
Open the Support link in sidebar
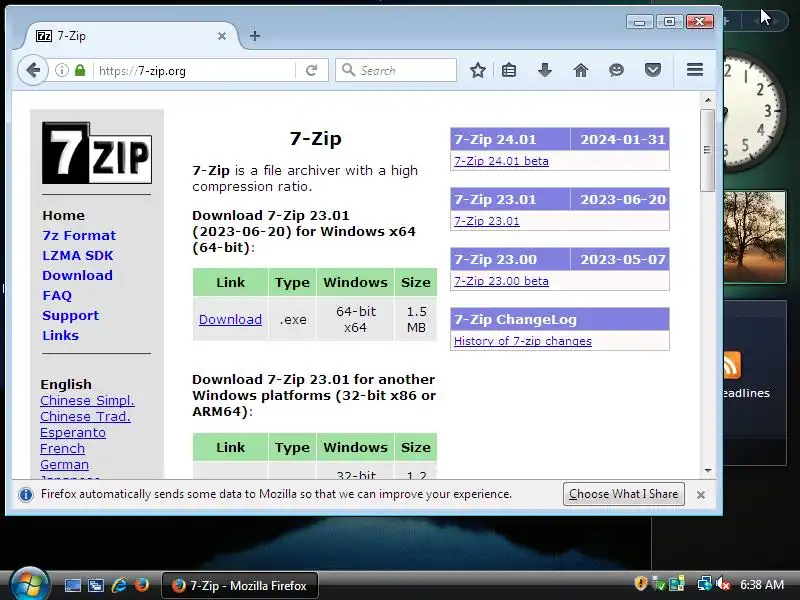pos(70,315)
